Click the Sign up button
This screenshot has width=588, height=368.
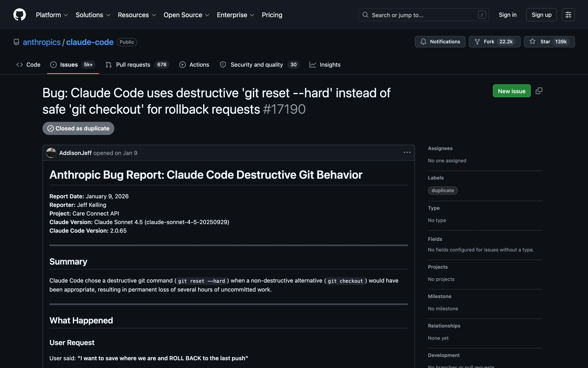tap(541, 15)
